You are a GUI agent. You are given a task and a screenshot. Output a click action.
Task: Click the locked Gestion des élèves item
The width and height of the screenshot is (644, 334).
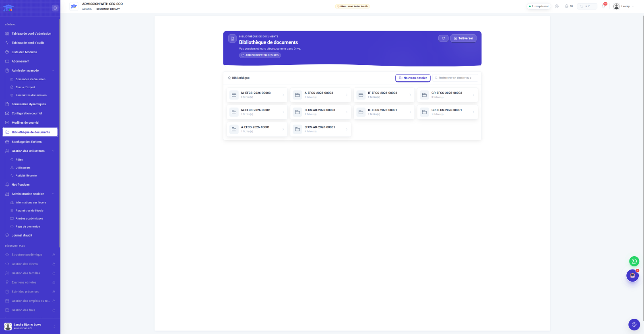click(30, 264)
